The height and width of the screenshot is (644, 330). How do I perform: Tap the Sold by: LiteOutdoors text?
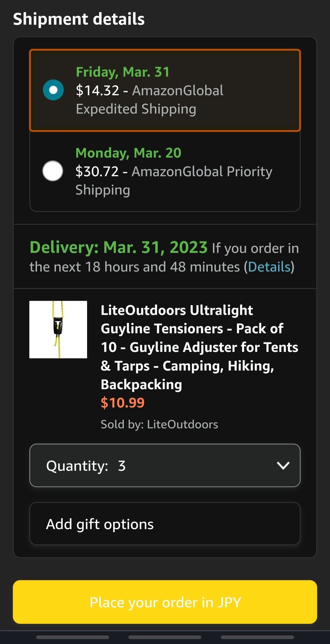coord(159,424)
